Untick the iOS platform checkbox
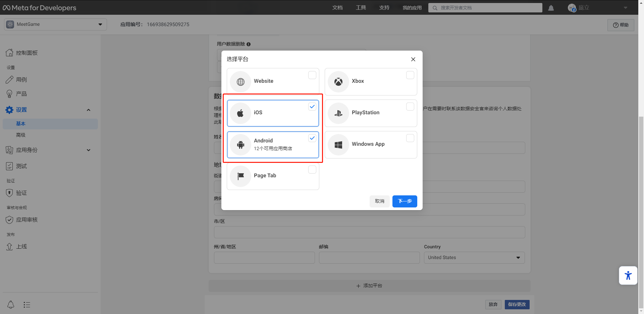644x314 pixels. (312, 107)
